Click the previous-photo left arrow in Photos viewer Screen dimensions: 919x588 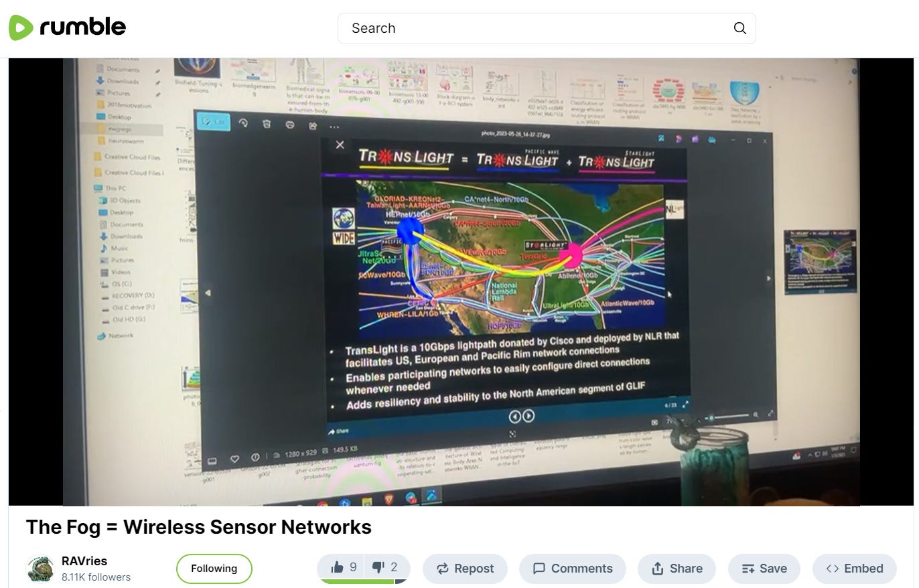tap(208, 292)
